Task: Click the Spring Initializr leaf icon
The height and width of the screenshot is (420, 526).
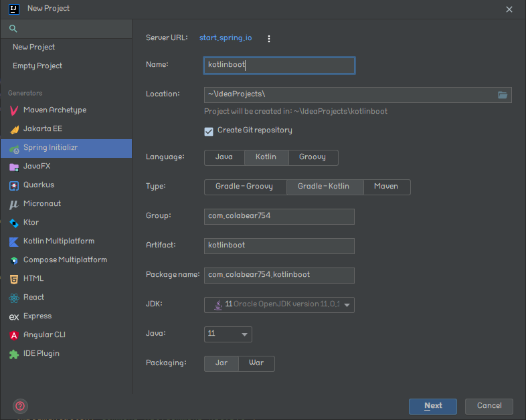Action: point(14,148)
